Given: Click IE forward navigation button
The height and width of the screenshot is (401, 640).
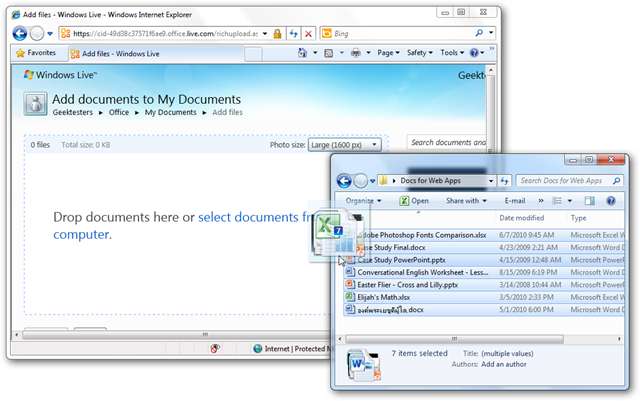Looking at the screenshot, I should point(37,33).
